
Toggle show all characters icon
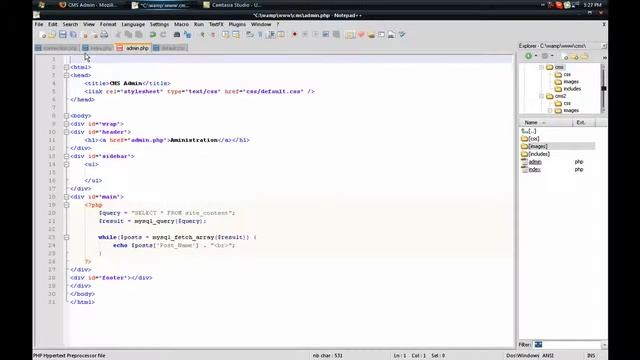(260, 35)
